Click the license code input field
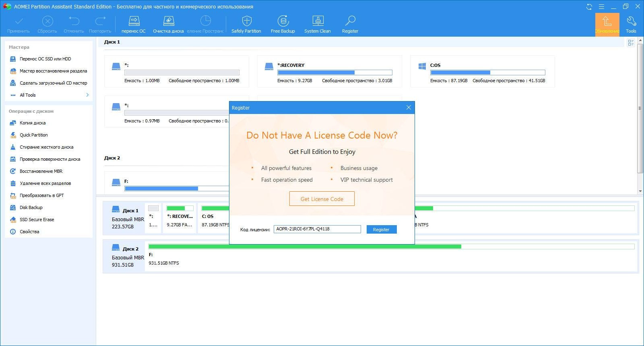644x346 pixels. pyautogui.click(x=317, y=229)
